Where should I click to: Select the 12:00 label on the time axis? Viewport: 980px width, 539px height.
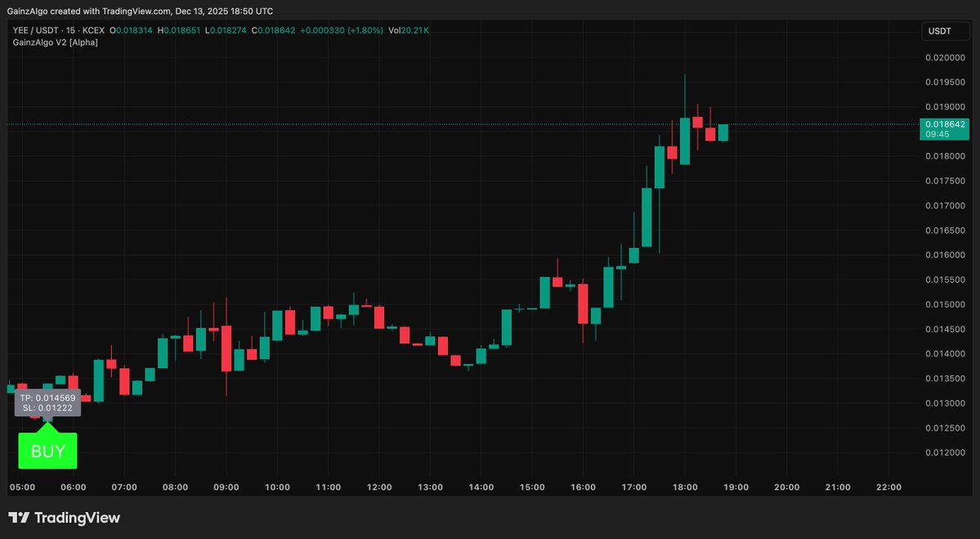coord(379,487)
